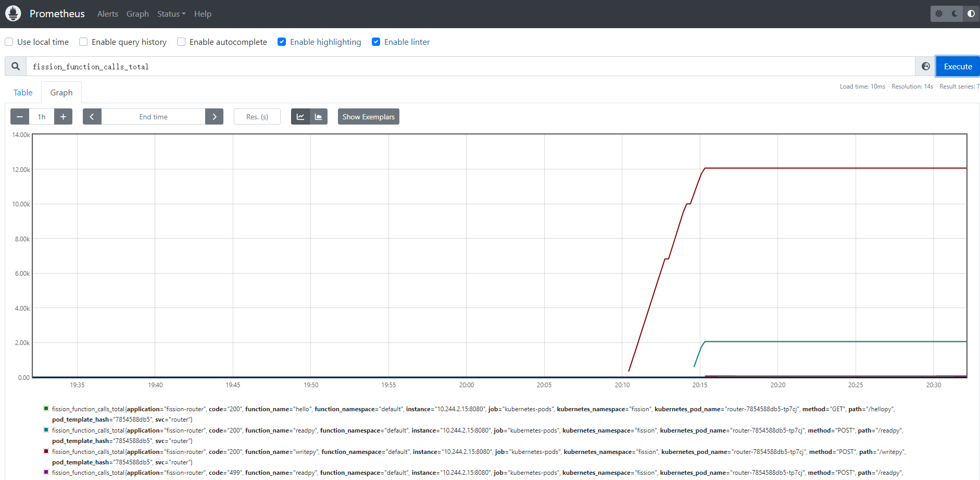
Task: Select the stacked graph display icon
Action: coord(318,116)
